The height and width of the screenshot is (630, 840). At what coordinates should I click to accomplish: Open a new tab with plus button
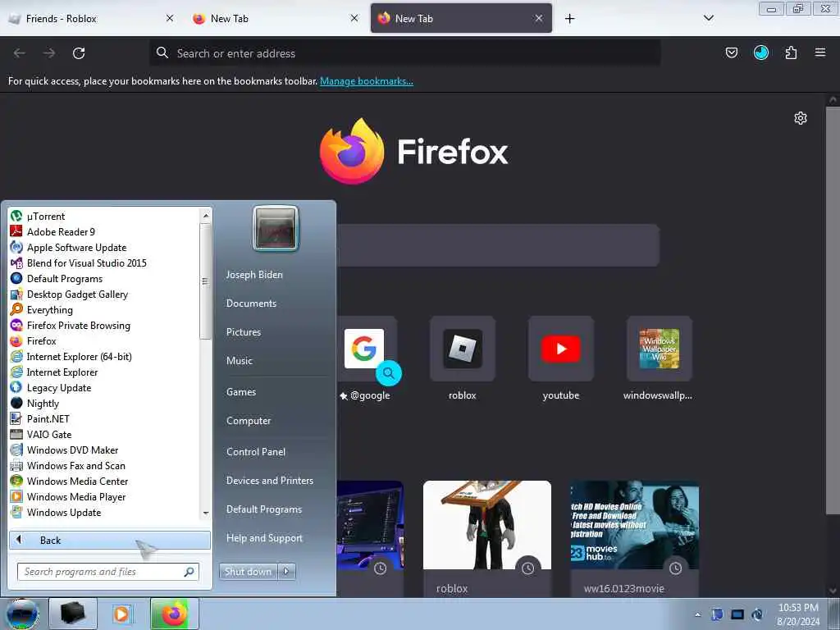[569, 19]
